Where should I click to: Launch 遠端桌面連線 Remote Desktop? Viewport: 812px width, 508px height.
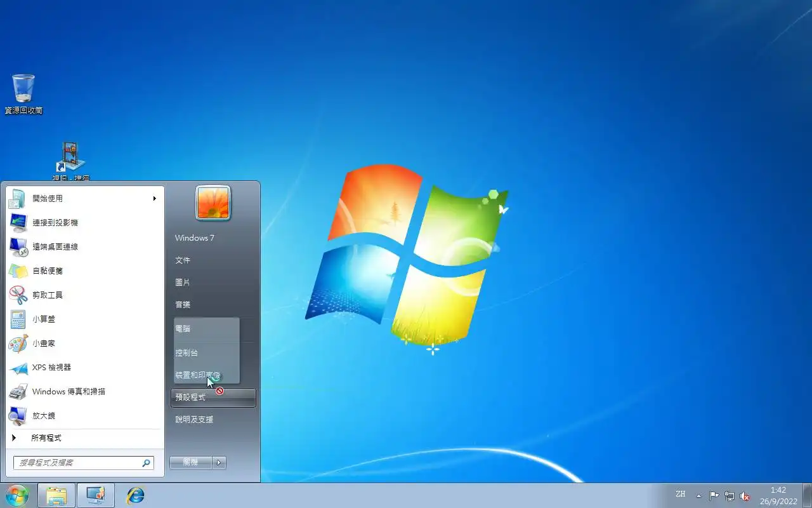[x=85, y=246]
